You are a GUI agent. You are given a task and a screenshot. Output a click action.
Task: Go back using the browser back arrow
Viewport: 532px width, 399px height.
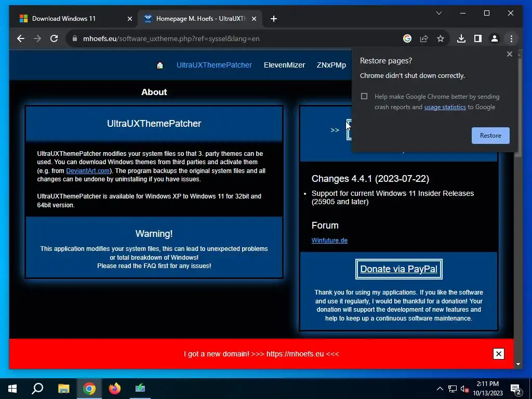21,38
